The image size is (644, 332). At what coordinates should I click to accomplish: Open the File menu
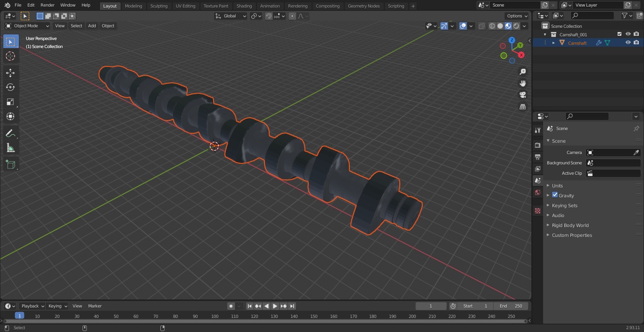pos(17,5)
